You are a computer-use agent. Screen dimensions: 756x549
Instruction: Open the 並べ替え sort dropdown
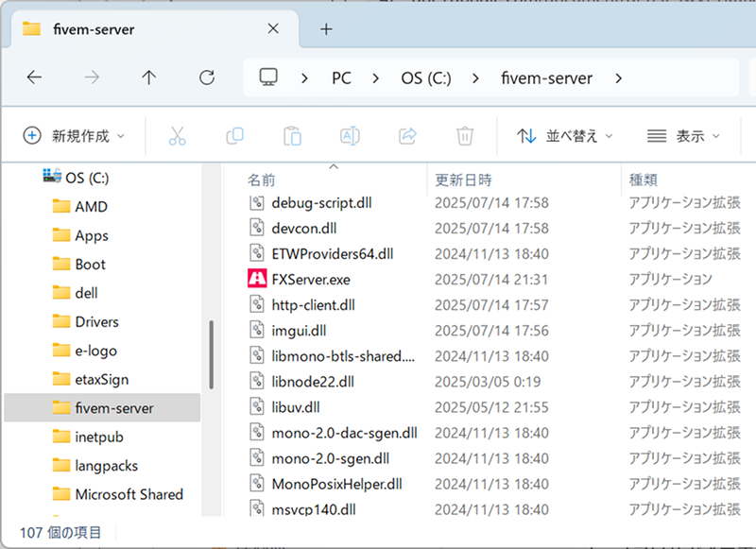coord(564,136)
